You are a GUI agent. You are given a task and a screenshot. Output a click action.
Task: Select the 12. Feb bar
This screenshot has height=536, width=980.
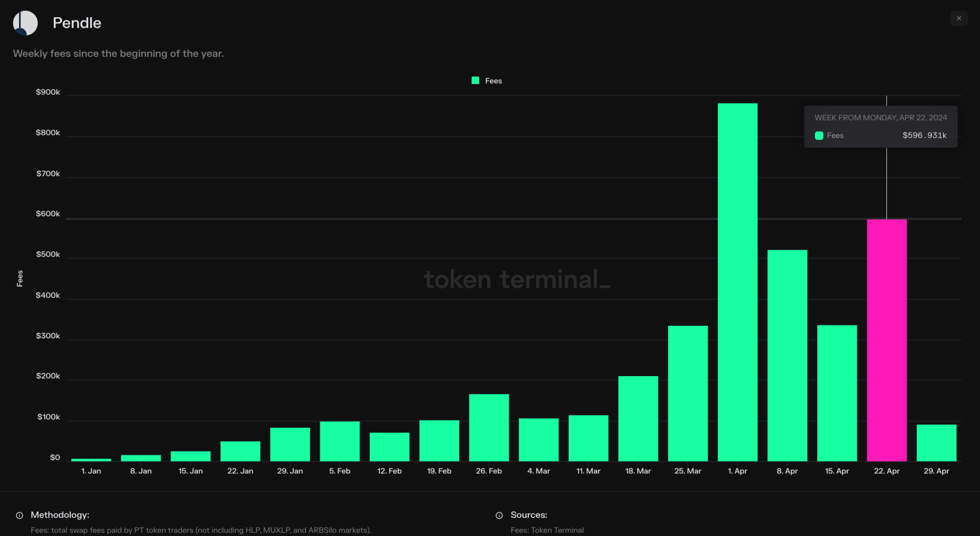point(389,447)
